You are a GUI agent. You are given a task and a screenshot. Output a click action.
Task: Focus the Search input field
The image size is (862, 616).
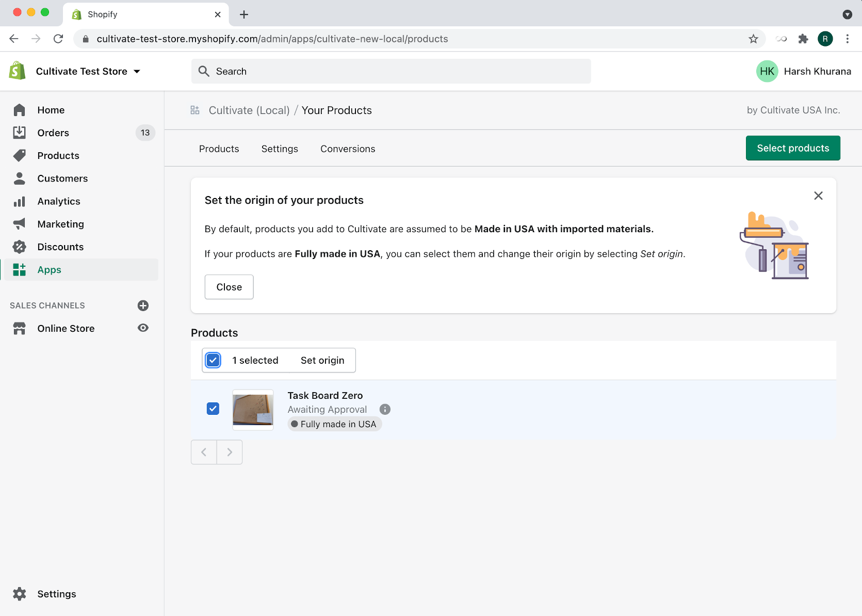pyautogui.click(x=391, y=71)
